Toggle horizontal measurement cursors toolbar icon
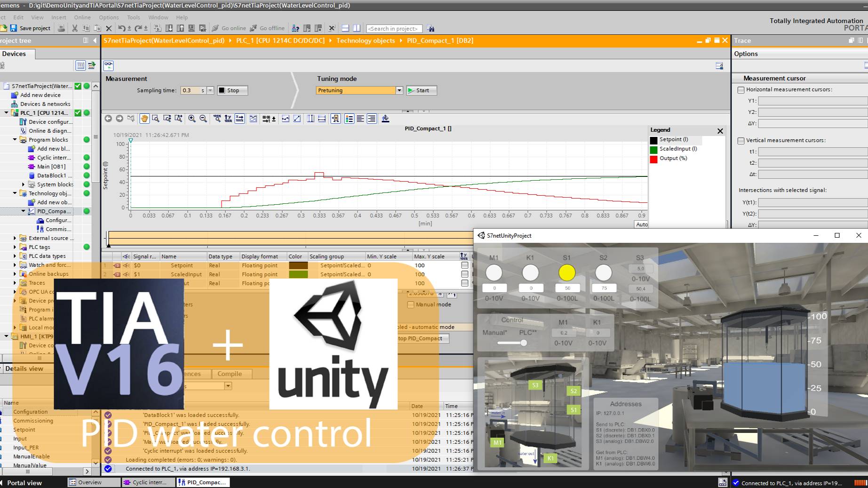Screen dimensions: 868x488 click(x=322, y=119)
